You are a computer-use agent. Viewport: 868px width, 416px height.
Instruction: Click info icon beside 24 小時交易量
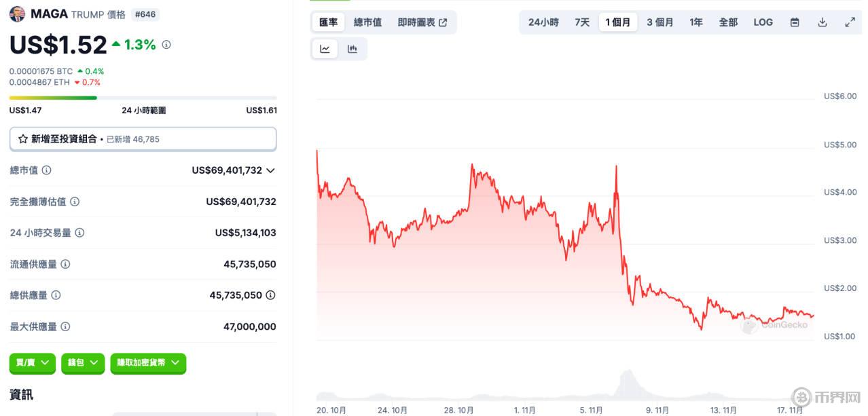[x=79, y=233]
